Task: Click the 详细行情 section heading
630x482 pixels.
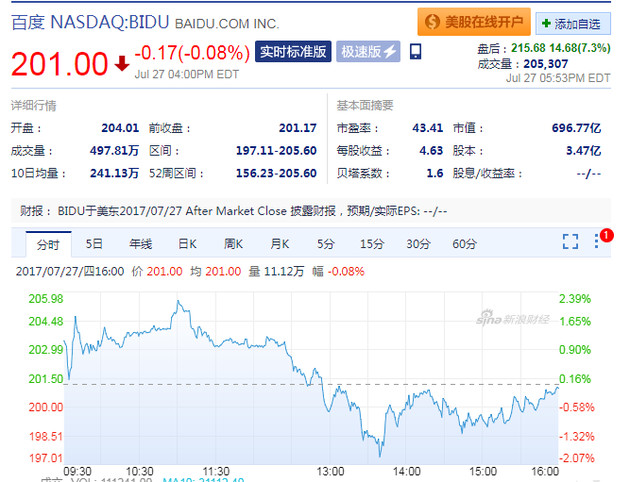Action: pyautogui.click(x=33, y=106)
